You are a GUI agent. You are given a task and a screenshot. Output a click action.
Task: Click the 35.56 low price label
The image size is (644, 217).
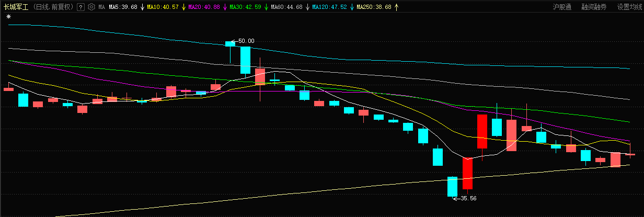pyautogui.click(x=468, y=198)
